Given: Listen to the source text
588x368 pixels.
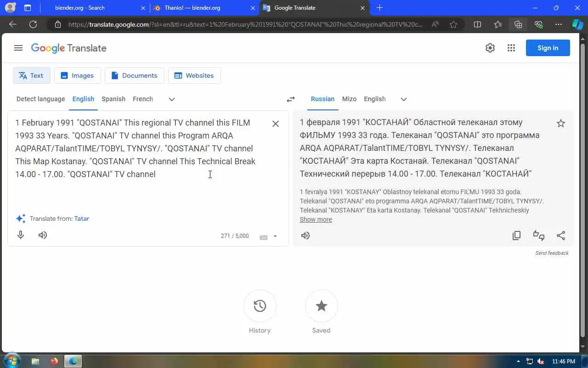Looking at the screenshot, I should pyautogui.click(x=43, y=235).
